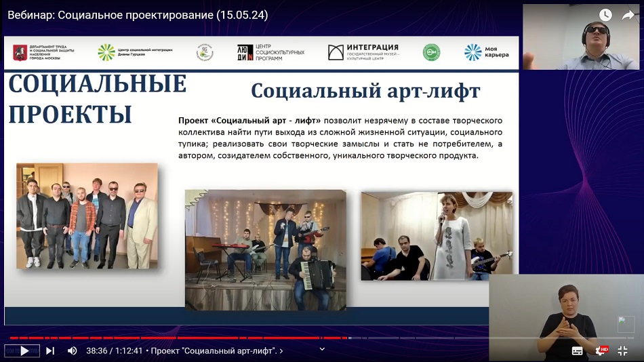
Task: Click the 'Моя карьера' logo
Action: [x=487, y=52]
